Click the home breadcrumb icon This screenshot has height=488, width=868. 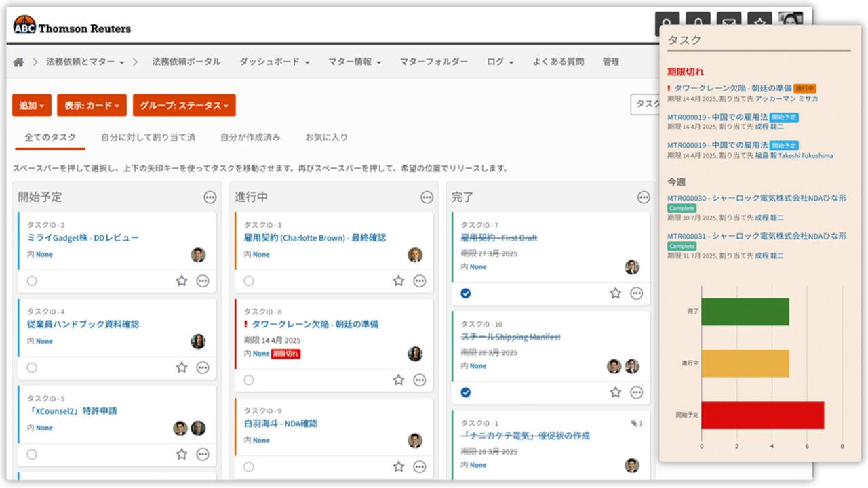pyautogui.click(x=18, y=62)
